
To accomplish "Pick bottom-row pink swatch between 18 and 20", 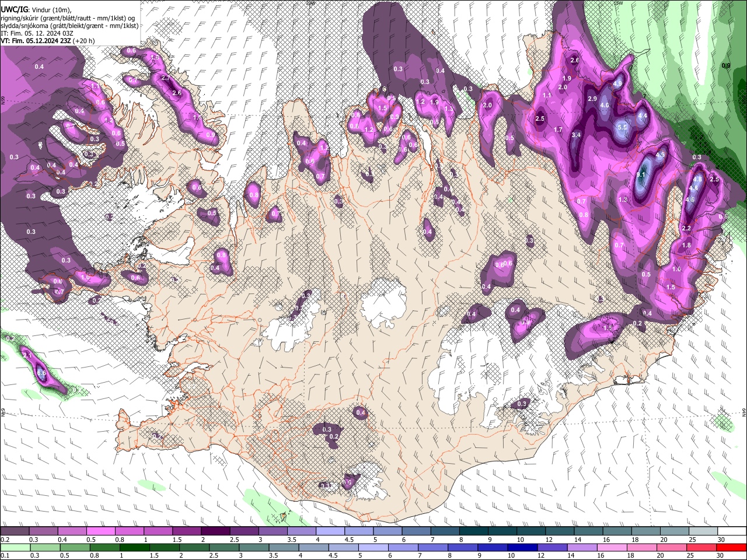I will [643, 547].
